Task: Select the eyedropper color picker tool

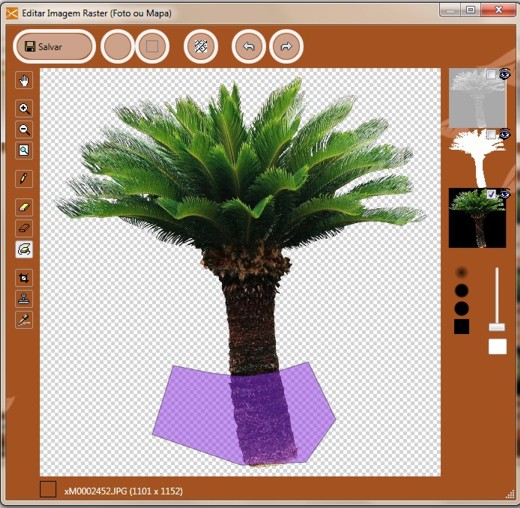Action: (24, 320)
